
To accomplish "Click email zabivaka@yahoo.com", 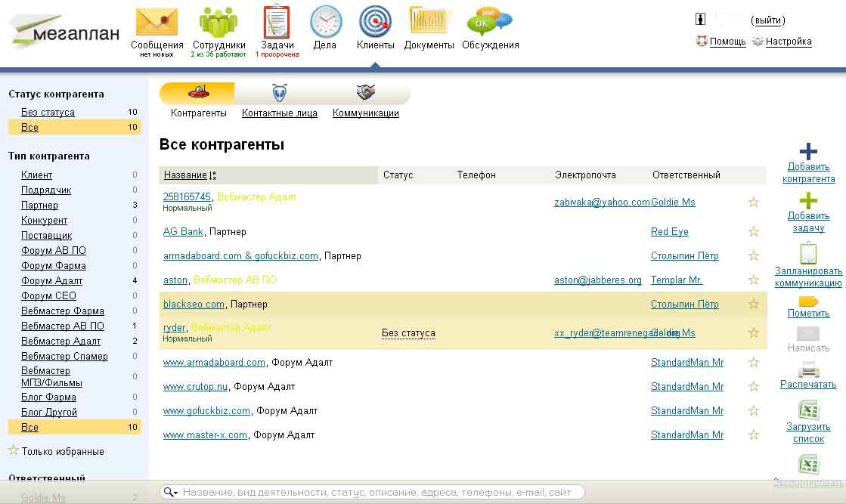I will [x=602, y=203].
